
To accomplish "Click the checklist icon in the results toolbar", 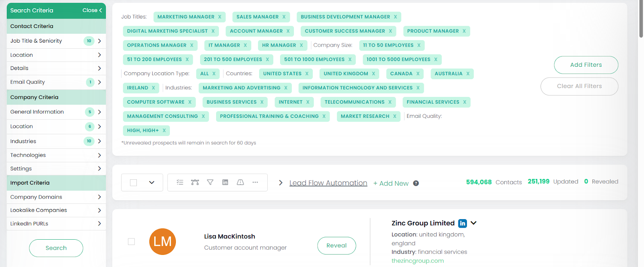I will click(x=180, y=182).
